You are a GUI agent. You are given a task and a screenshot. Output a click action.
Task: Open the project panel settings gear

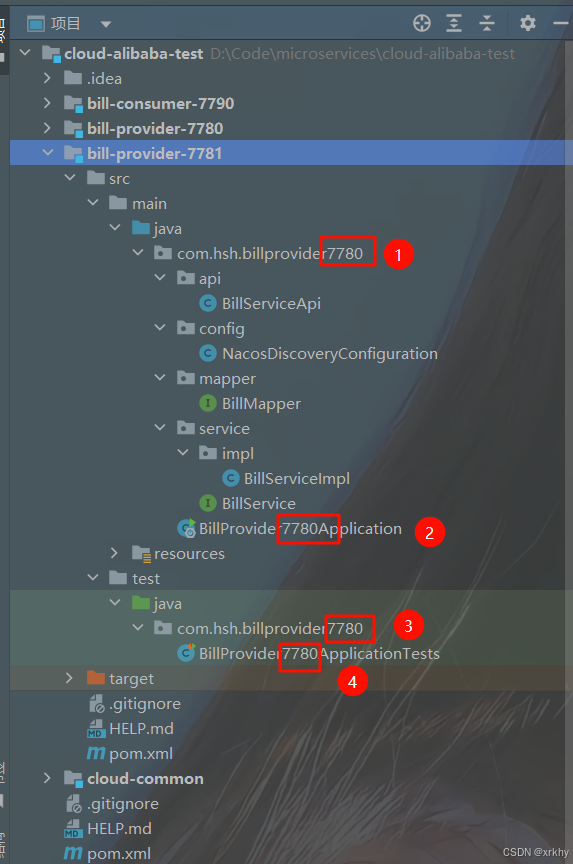pyautogui.click(x=528, y=23)
